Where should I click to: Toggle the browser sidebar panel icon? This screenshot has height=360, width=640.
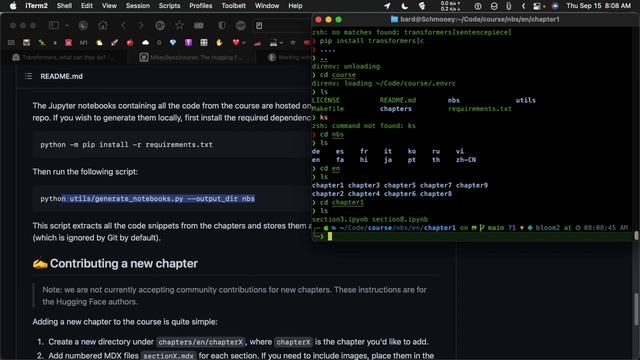[x=53, y=25]
